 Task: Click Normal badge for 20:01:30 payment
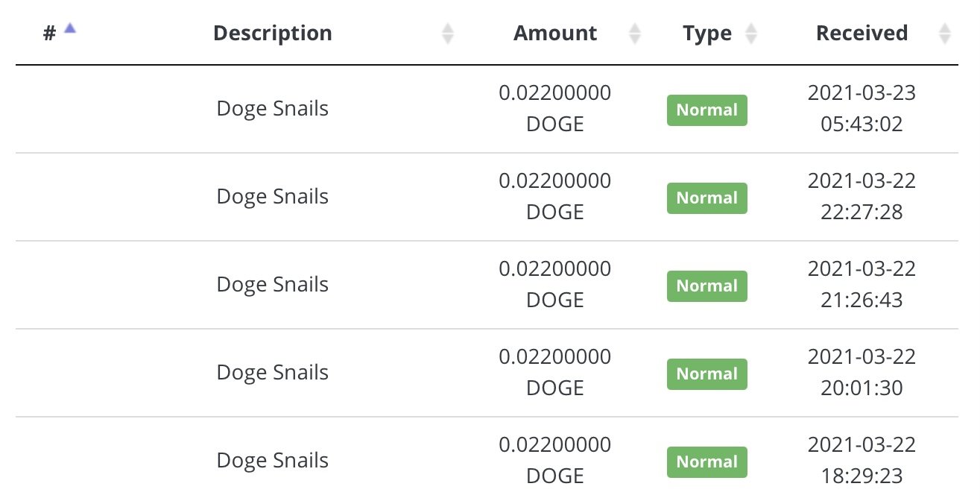pyautogui.click(x=706, y=374)
